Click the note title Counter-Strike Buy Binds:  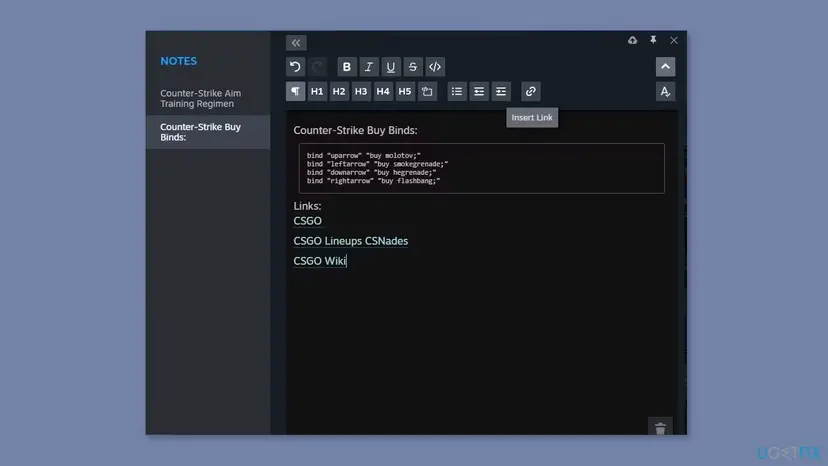coord(355,131)
